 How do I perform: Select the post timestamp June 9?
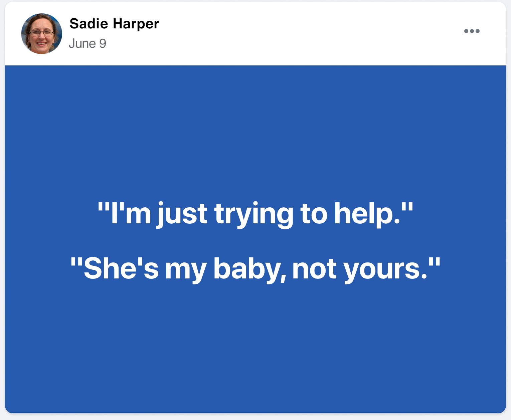tap(87, 44)
